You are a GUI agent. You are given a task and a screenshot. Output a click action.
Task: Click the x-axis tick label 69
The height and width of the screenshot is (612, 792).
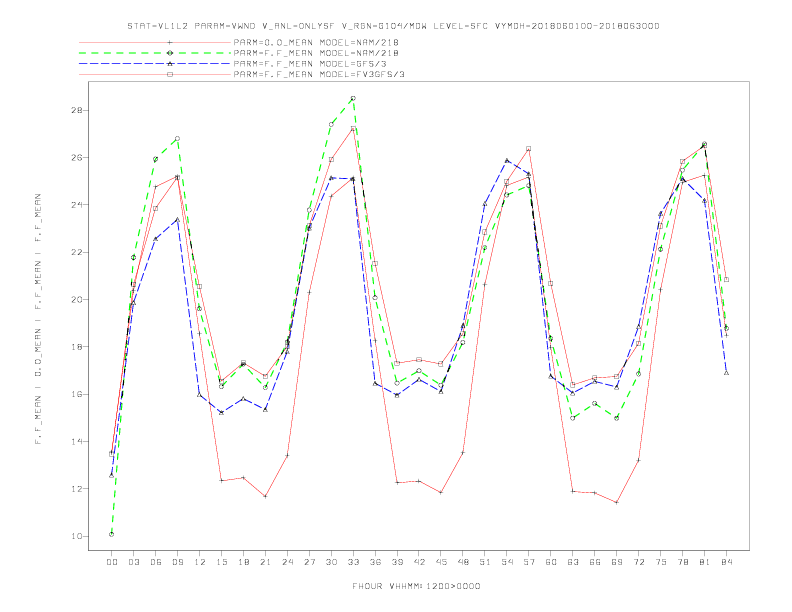point(617,562)
